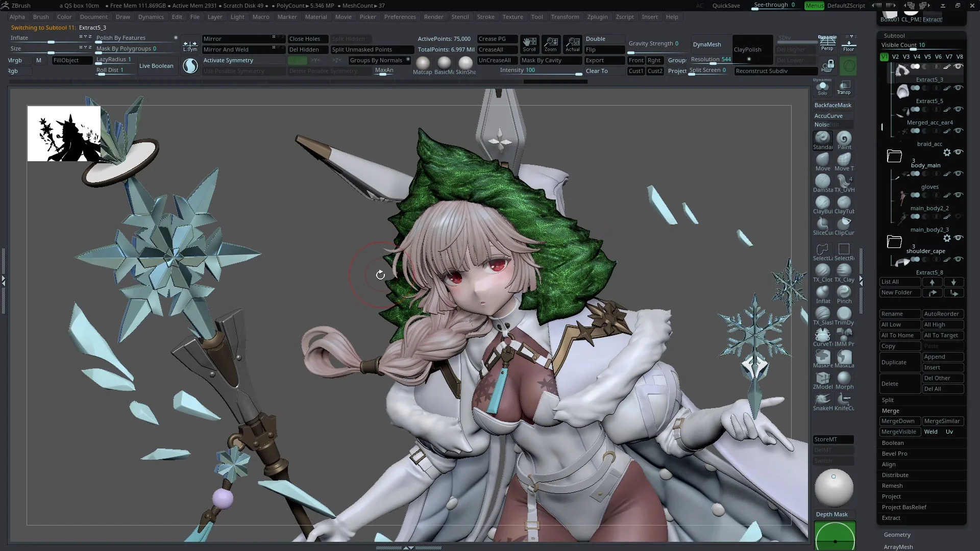Image resolution: width=980 pixels, height=551 pixels.
Task: Select the KnifeCurve brush
Action: point(844,402)
